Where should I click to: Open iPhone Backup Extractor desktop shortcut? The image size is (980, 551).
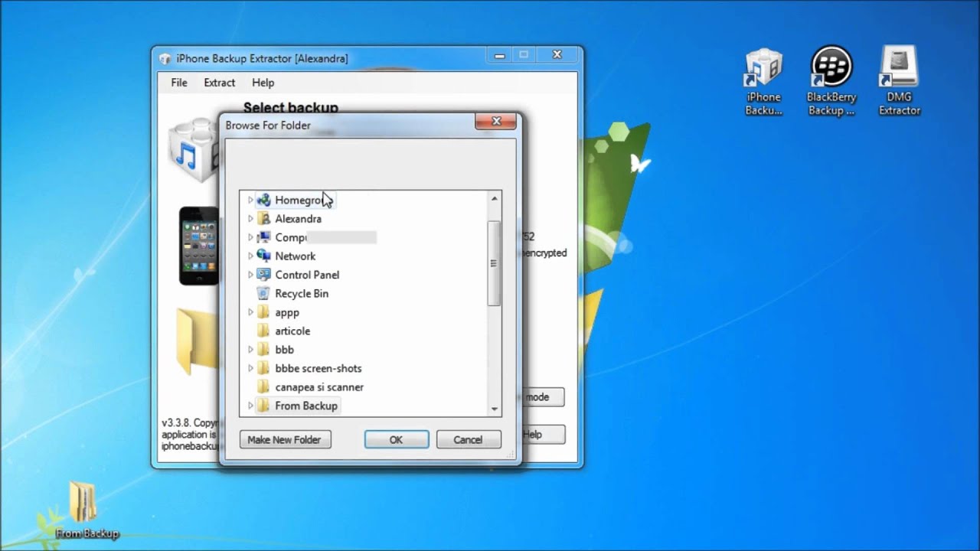(x=763, y=83)
